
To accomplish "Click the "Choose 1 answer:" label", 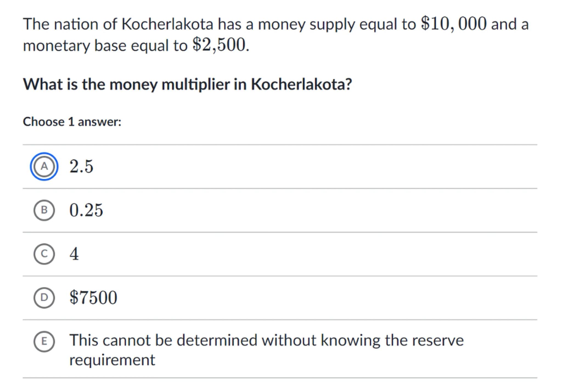I will click(72, 122).
